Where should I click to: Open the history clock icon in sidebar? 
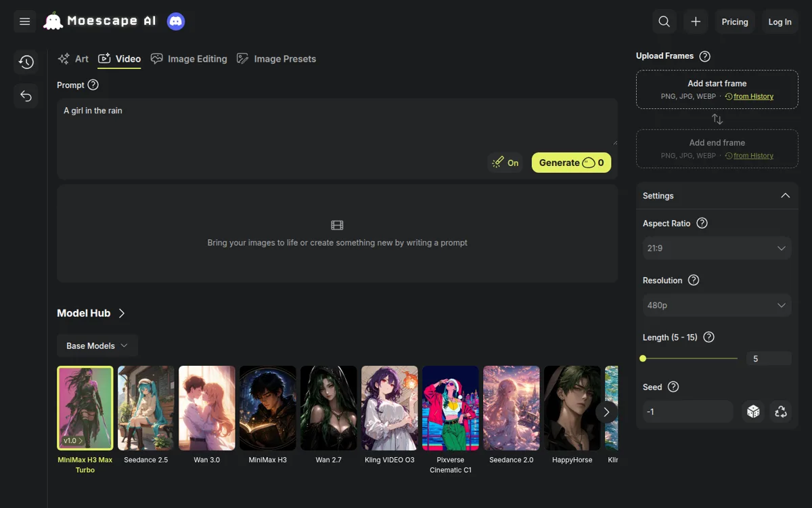26,62
